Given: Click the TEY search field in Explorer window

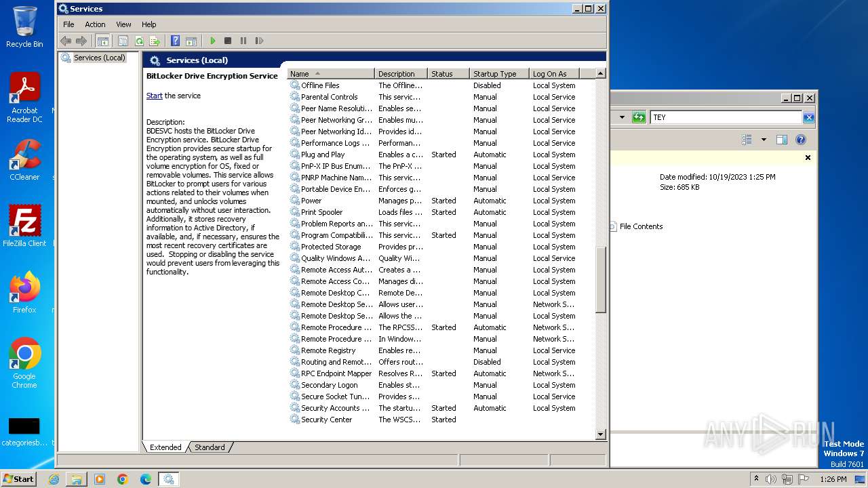Looking at the screenshot, I should [x=726, y=117].
